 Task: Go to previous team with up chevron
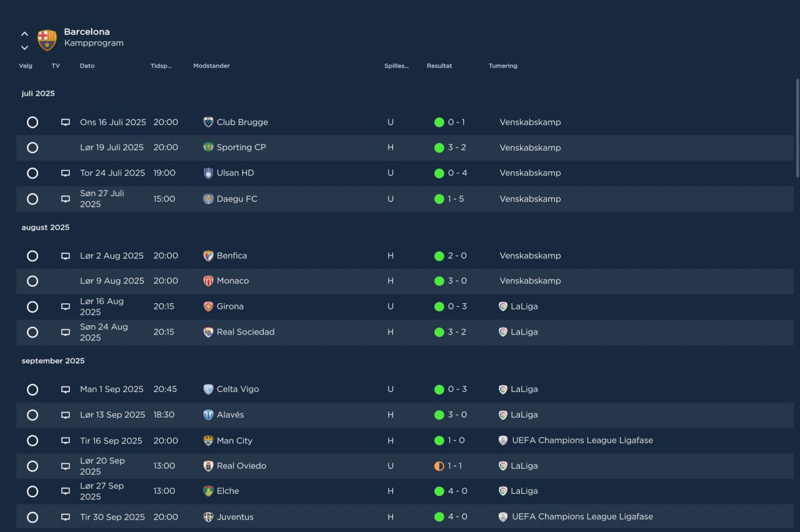tap(24, 34)
